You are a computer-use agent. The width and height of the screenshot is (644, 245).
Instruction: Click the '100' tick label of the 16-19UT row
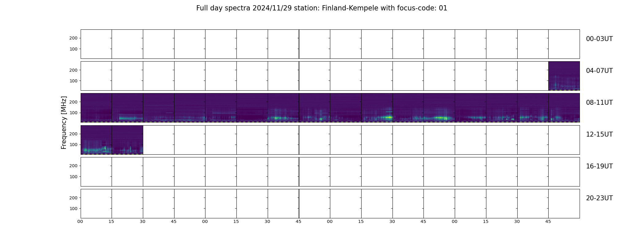click(73, 177)
